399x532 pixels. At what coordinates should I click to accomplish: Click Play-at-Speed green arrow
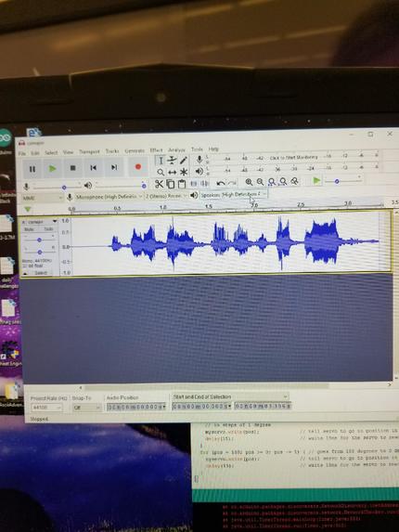click(316, 181)
